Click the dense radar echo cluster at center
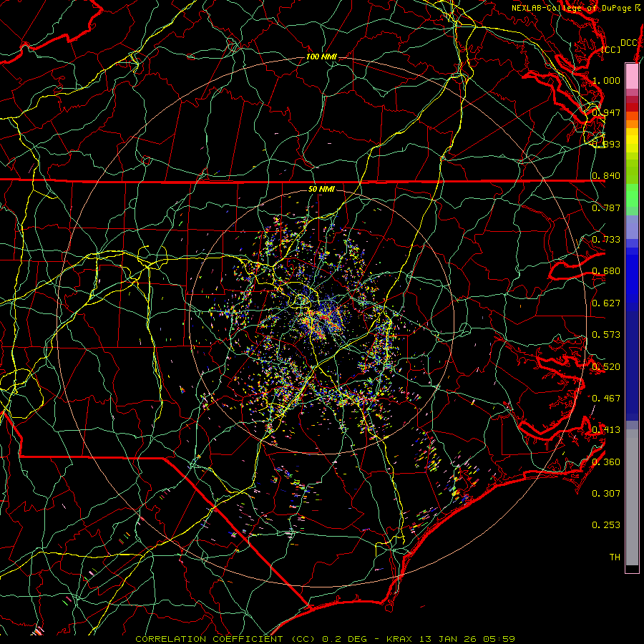The width and height of the screenshot is (644, 644). (323, 321)
